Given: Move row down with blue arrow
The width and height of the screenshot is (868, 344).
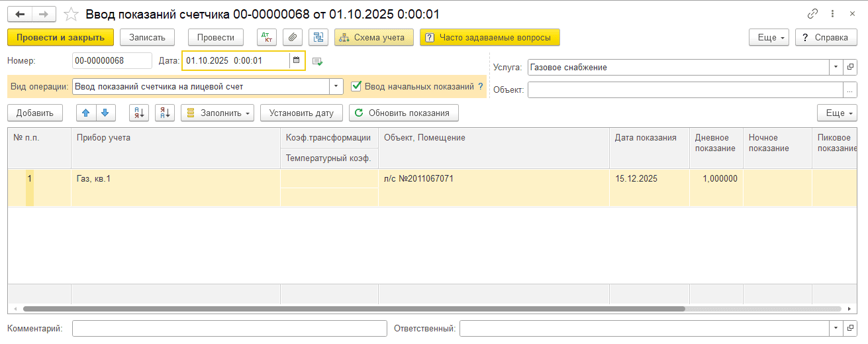Looking at the screenshot, I should click(106, 113).
